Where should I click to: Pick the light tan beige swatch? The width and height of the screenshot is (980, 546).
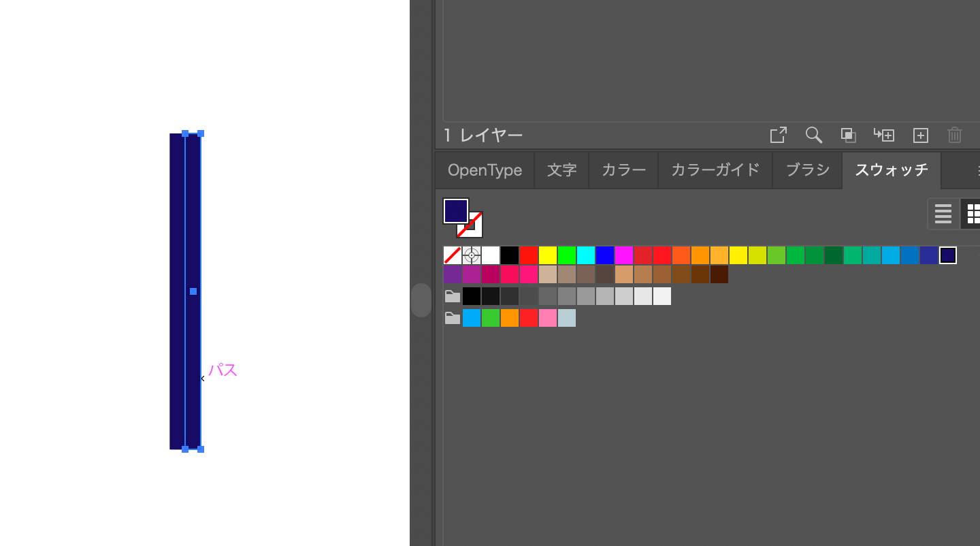coord(548,274)
